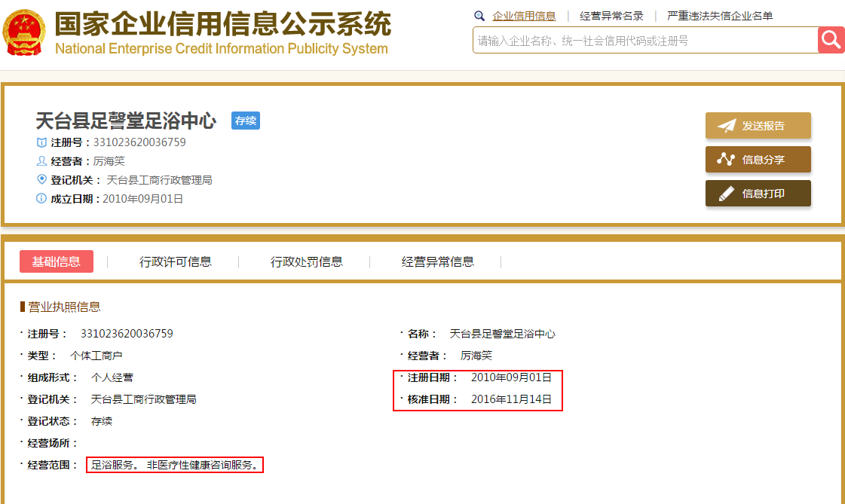Open the 经营异常名录 link

[x=611, y=16]
